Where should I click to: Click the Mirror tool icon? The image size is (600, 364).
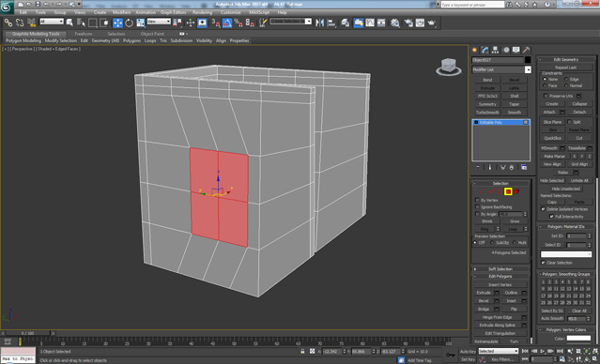[x=319, y=23]
